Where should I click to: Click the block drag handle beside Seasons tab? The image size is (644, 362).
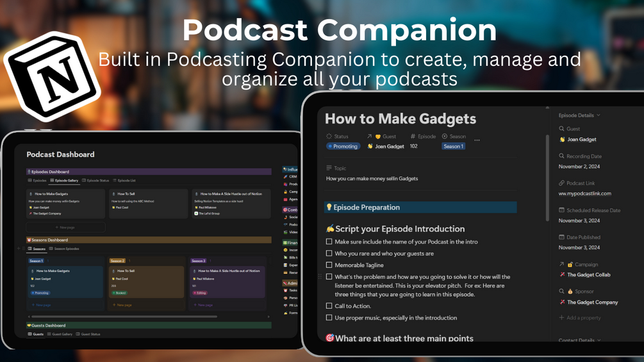pos(24,249)
